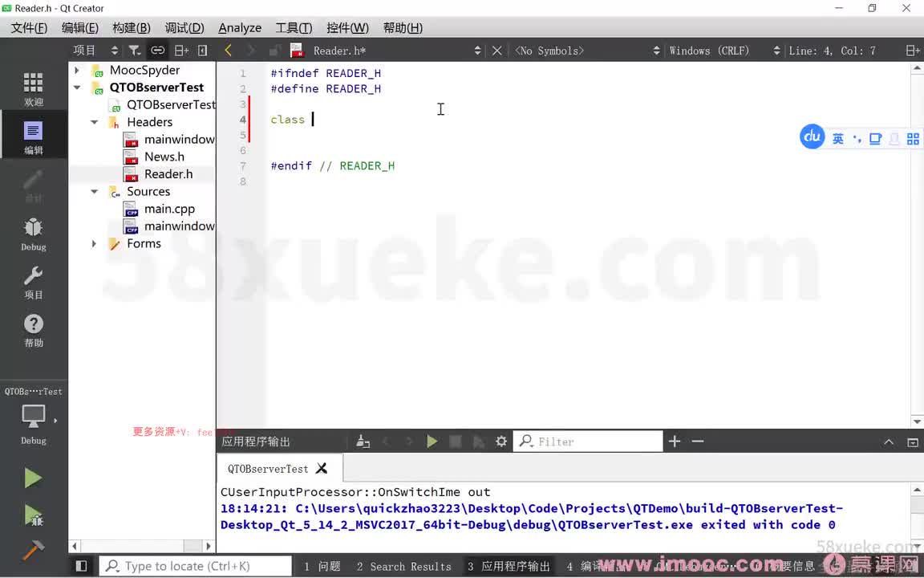Screen dimensions: 924x578
Task: Select News.h in Headers
Action: (x=164, y=157)
